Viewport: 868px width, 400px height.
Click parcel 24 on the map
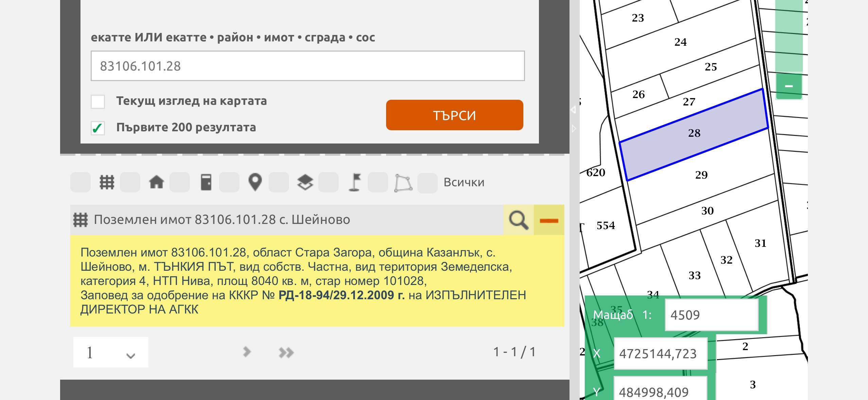pos(680,42)
